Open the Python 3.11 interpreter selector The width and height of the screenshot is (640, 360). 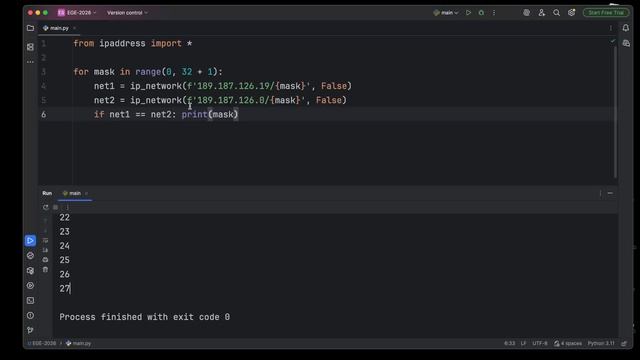[601, 343]
